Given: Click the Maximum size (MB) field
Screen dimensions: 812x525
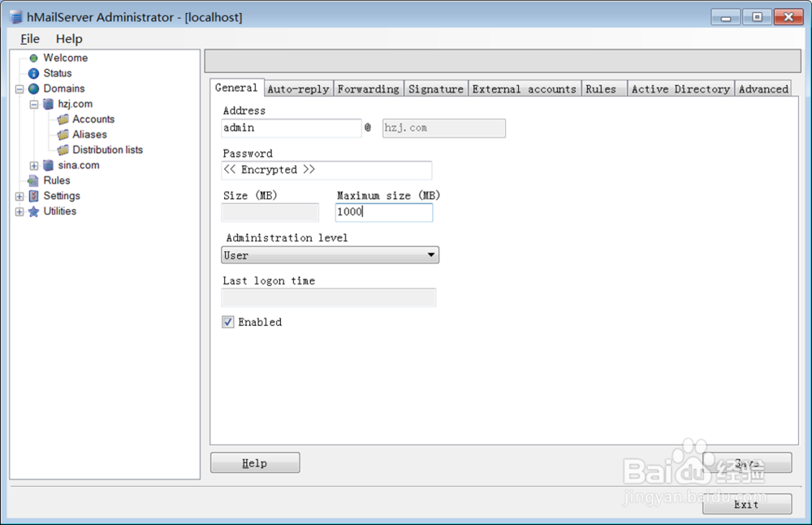Looking at the screenshot, I should 384,212.
